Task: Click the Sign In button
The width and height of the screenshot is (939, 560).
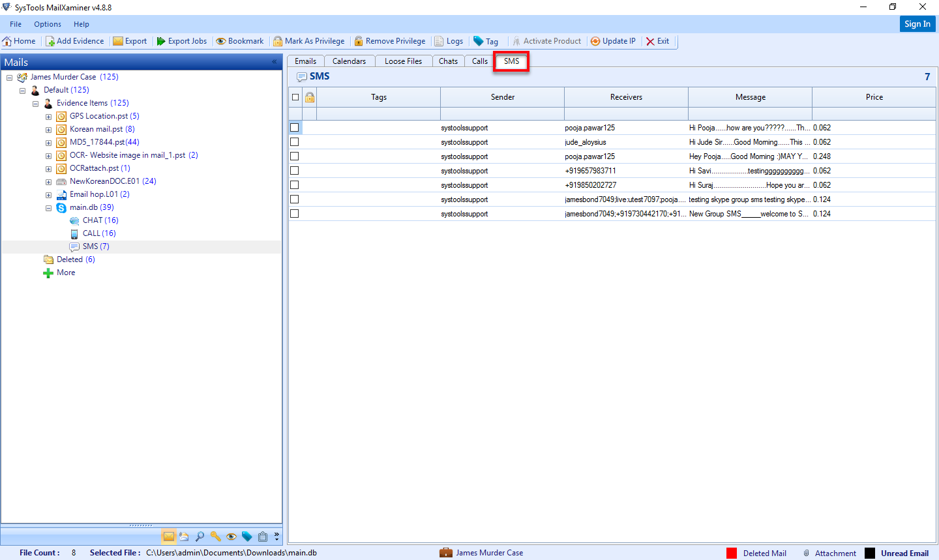Action: (x=917, y=23)
